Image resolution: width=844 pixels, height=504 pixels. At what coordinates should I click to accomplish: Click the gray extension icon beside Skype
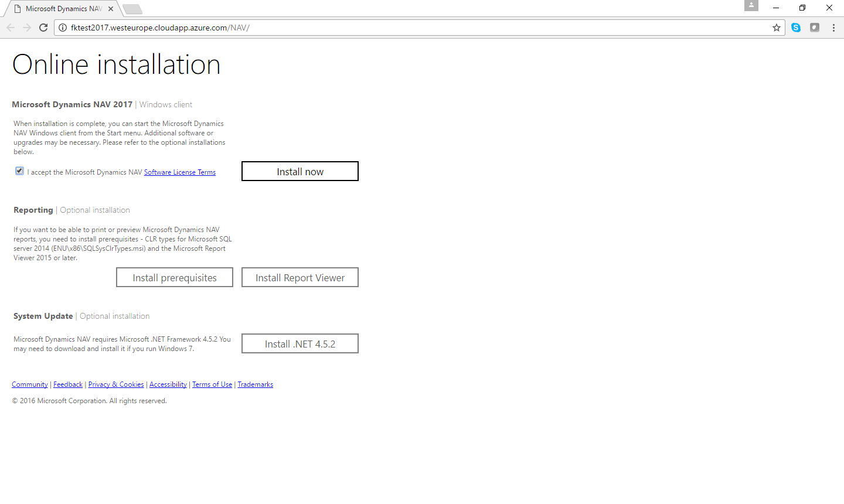pyautogui.click(x=815, y=28)
